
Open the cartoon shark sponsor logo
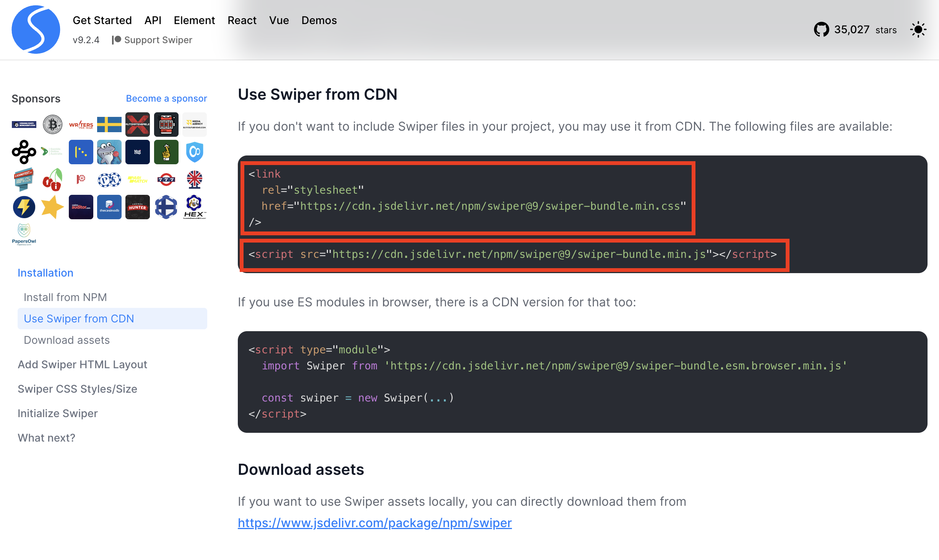[109, 152]
